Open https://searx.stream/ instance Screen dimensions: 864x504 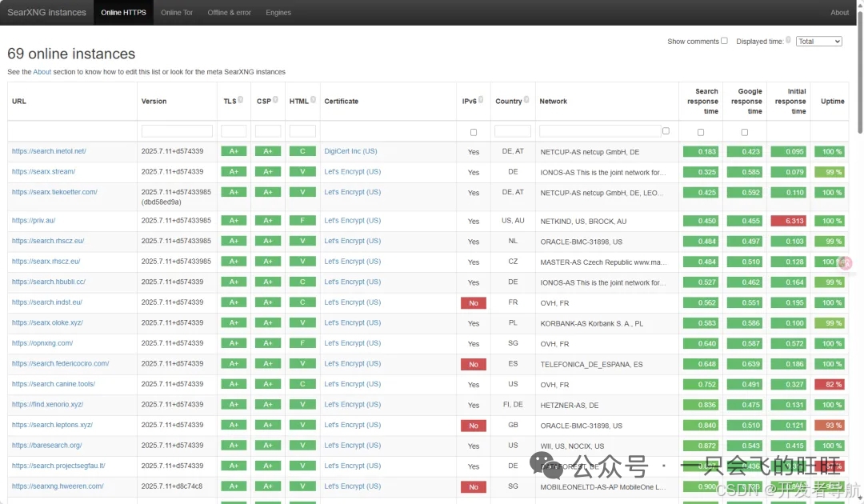pyautogui.click(x=43, y=171)
